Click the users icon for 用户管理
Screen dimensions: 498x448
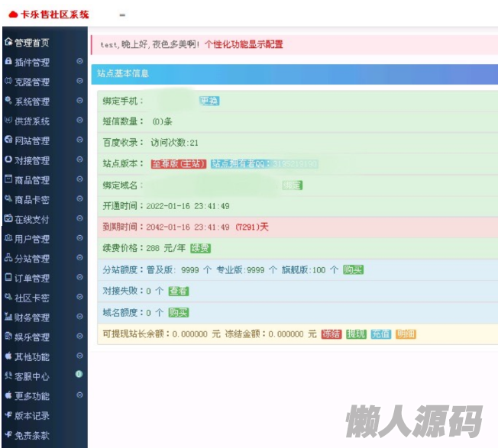[8, 238]
